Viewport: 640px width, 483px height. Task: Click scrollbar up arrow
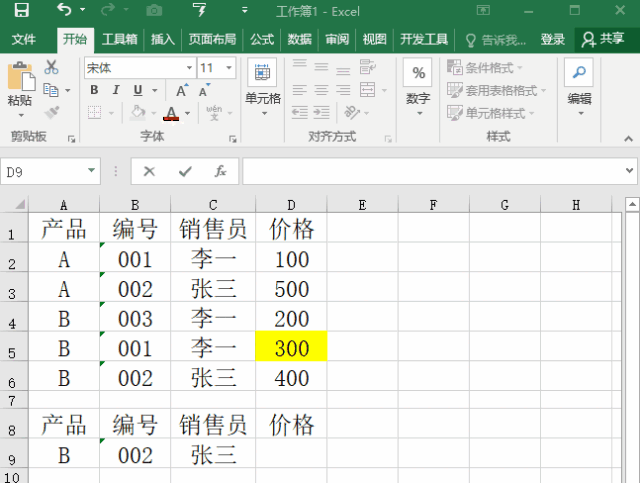click(x=632, y=204)
